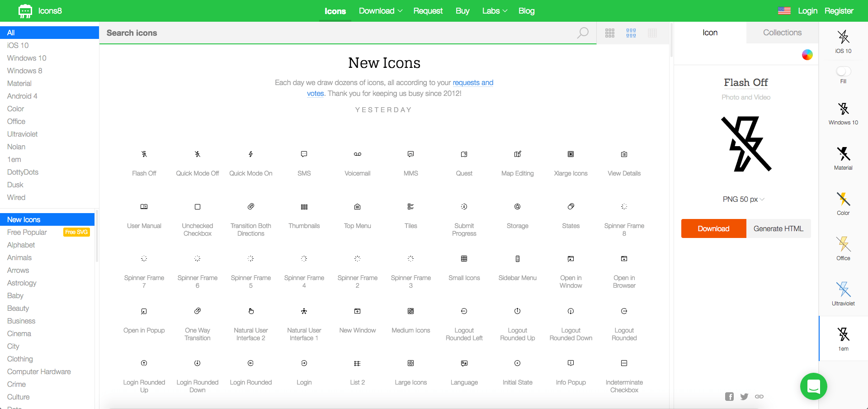Screen dimensions: 868x409
Task: Choose the Storage icon
Action: click(518, 207)
